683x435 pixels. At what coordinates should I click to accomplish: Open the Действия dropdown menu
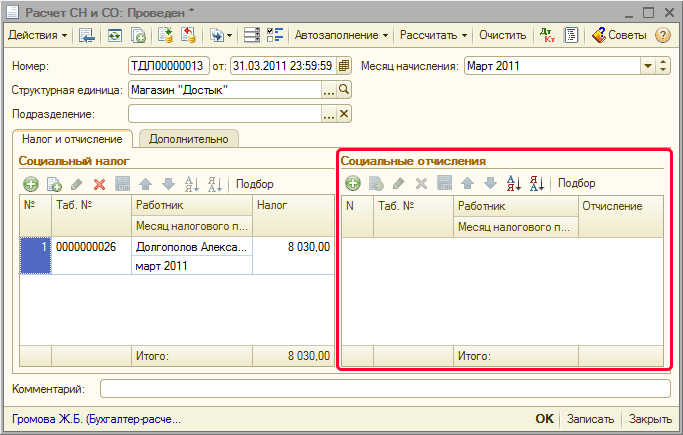click(38, 35)
